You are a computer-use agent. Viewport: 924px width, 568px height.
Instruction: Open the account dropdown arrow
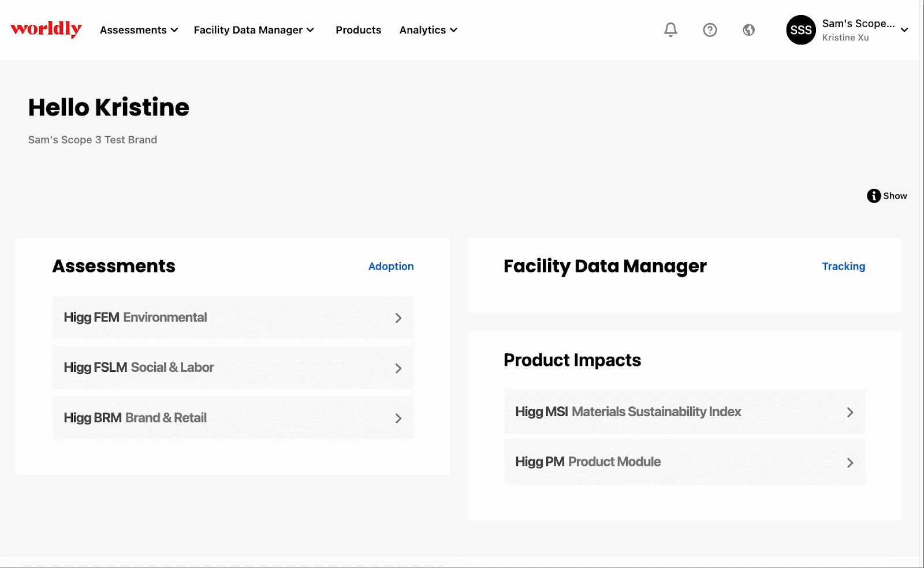click(x=904, y=30)
